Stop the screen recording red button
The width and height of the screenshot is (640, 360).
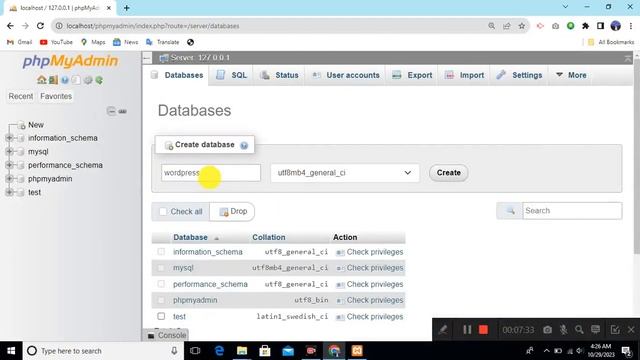click(x=483, y=329)
